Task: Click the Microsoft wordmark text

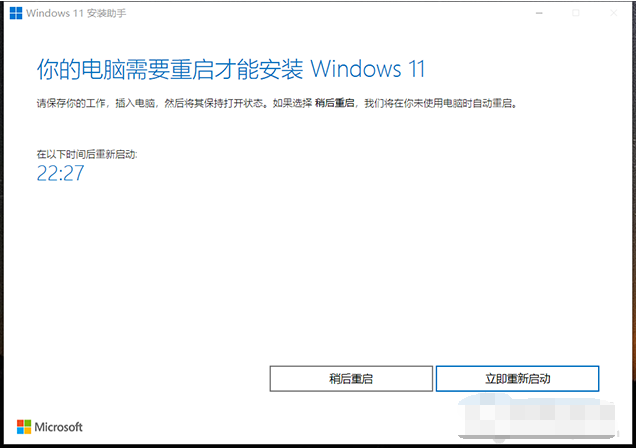Action: [x=58, y=427]
